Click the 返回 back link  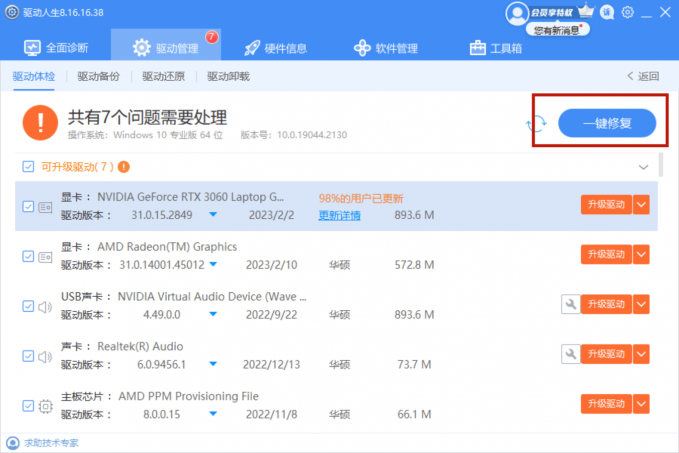pyautogui.click(x=643, y=76)
